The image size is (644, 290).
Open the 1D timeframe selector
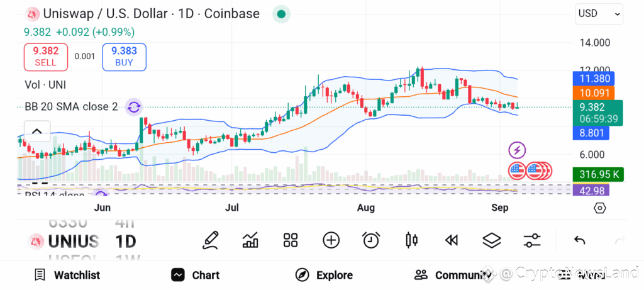125,242
